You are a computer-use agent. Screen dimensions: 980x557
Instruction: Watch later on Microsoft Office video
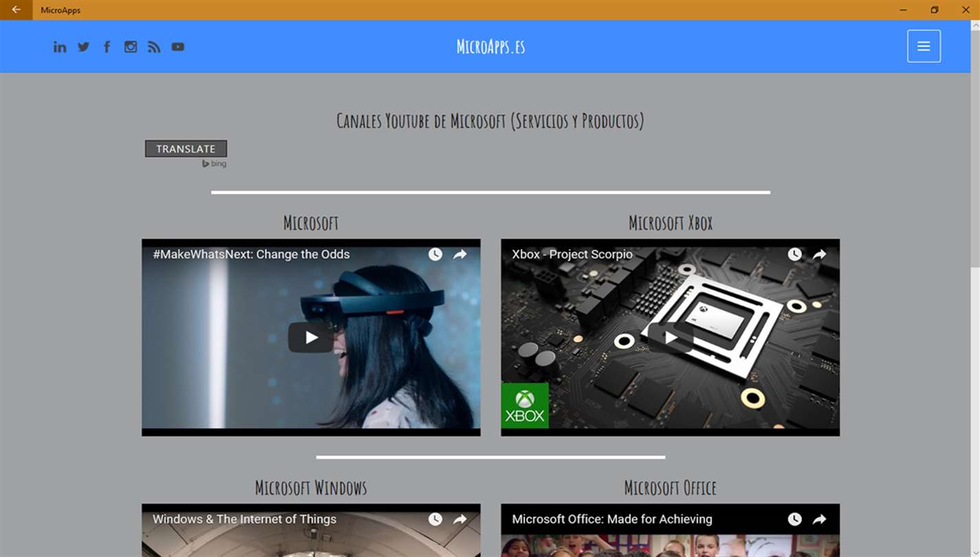795,519
